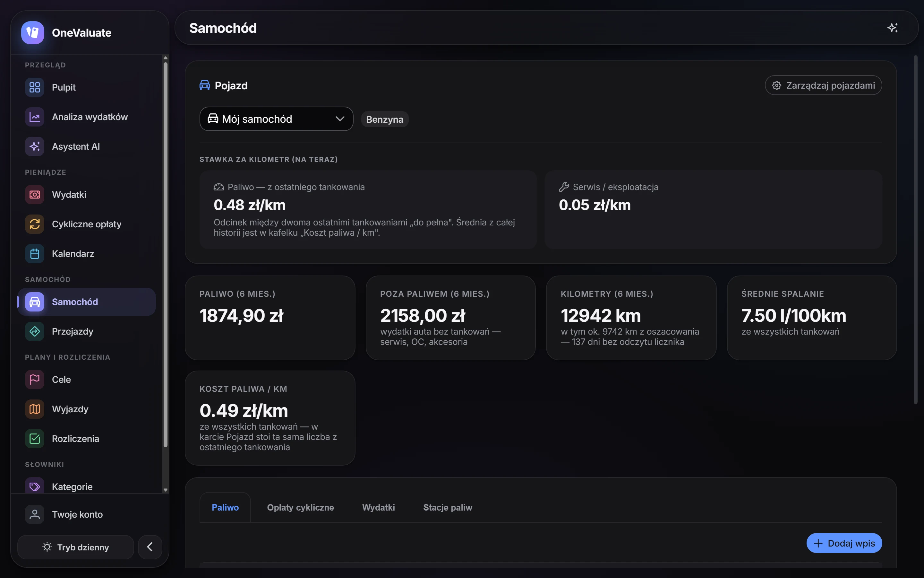Toggle Tryb dzienny day mode

76,547
